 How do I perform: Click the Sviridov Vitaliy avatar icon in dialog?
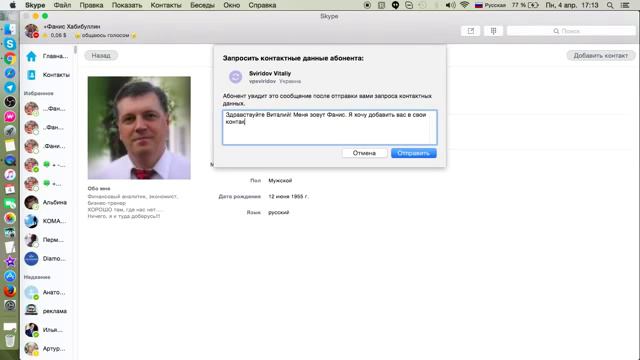tap(236, 77)
